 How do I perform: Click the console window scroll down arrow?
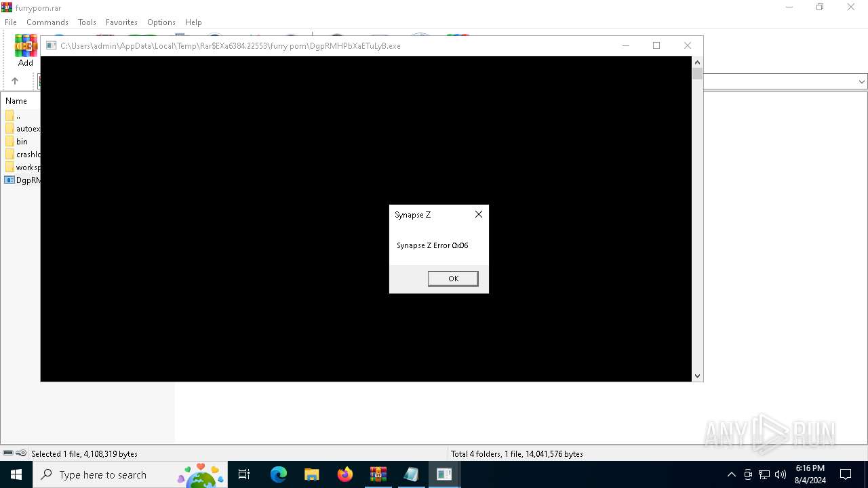pos(697,375)
